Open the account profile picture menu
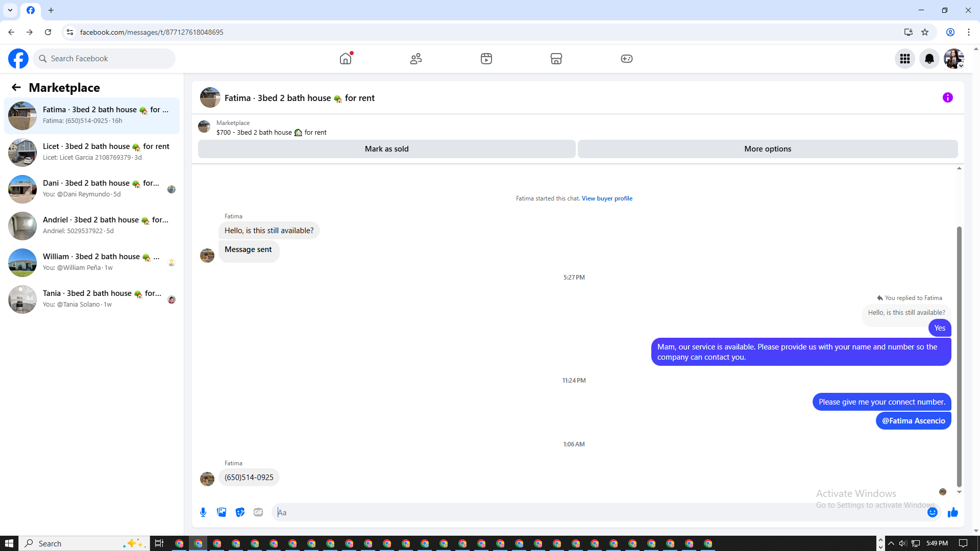980x551 pixels. (954, 59)
